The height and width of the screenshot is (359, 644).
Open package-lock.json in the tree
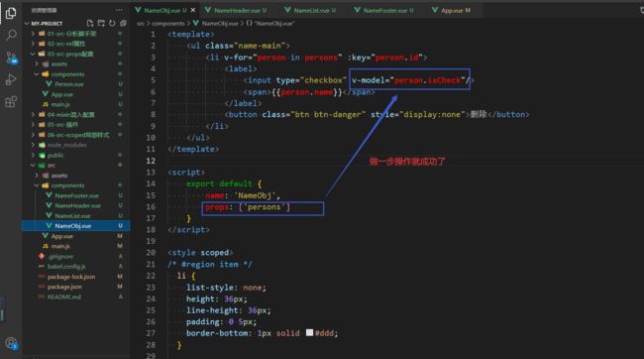pos(71,277)
